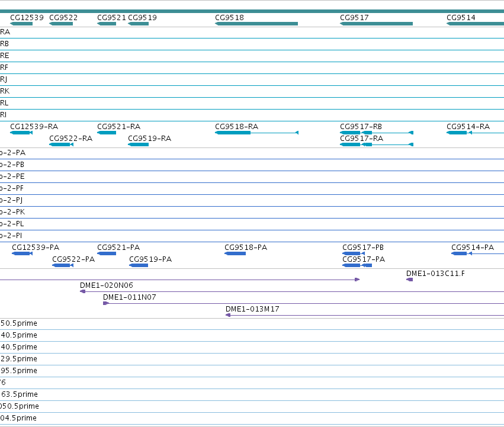Click the CG9518-RA transcript exon bar
The width and height of the screenshot is (504, 427).
[x=233, y=133]
